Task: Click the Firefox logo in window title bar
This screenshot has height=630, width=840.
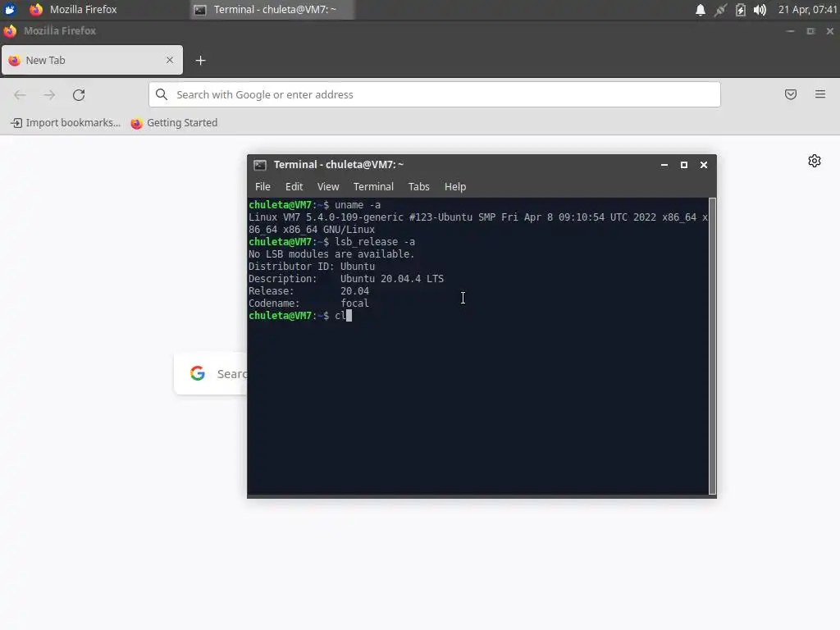Action: click(10, 31)
